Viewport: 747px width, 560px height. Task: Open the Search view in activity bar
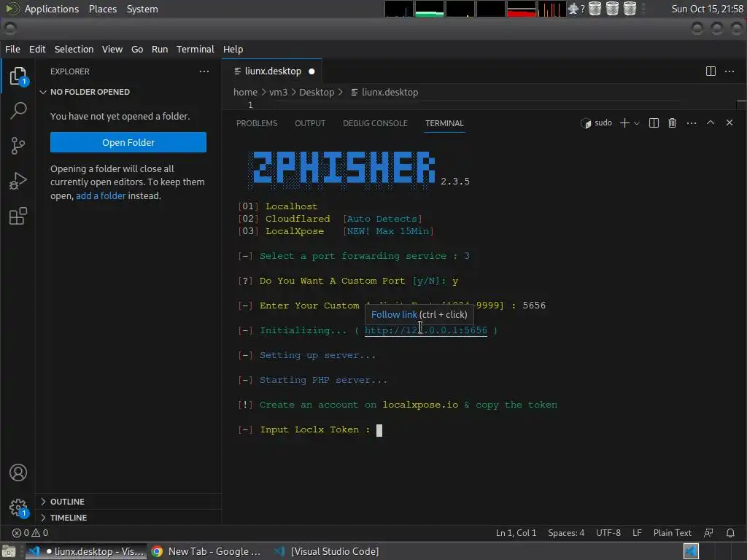18,111
